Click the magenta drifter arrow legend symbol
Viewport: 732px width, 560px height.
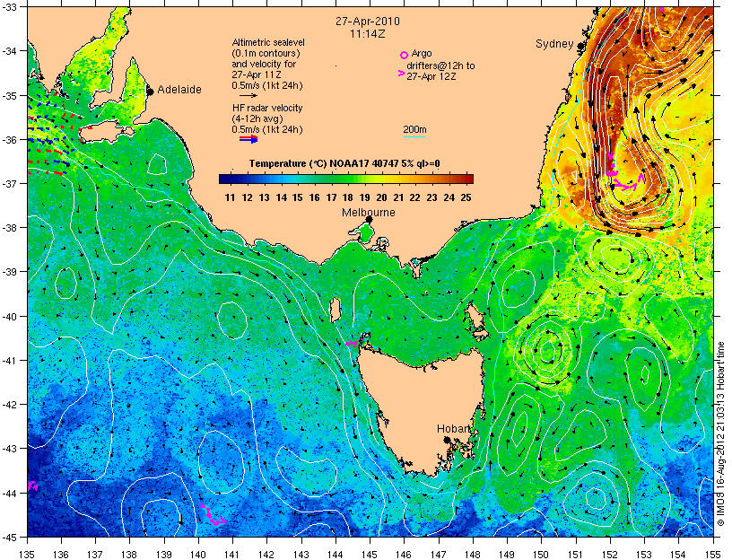coord(401,74)
